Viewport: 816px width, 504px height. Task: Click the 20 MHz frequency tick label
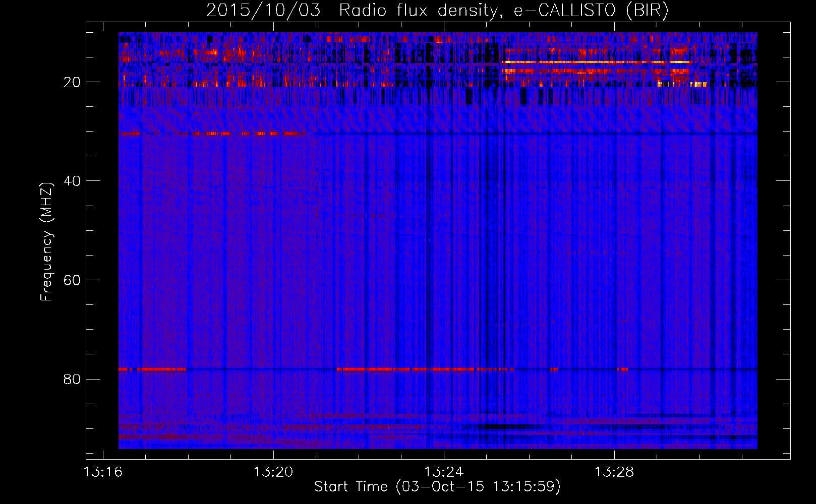[73, 82]
